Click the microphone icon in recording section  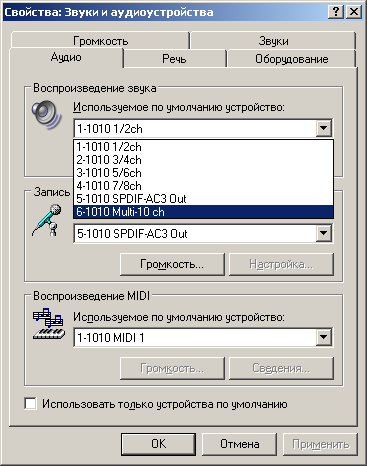(x=47, y=221)
